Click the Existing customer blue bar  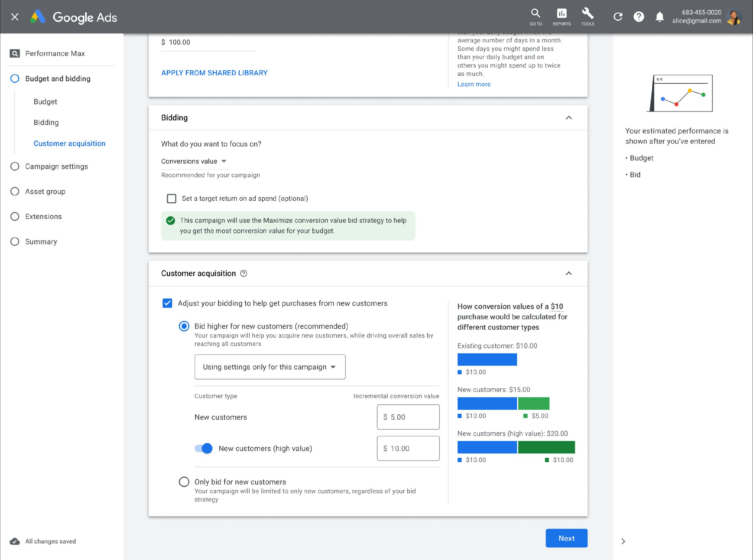(x=487, y=359)
